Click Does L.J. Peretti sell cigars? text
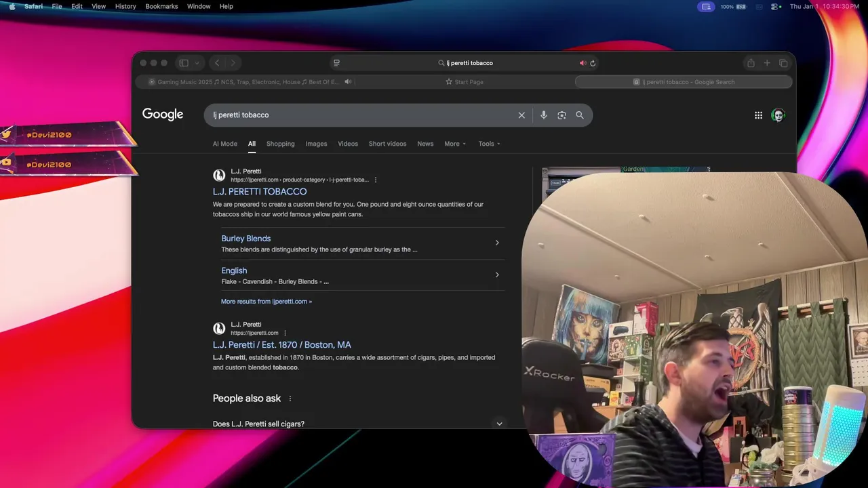Viewport: 868px width, 488px height. 258,424
